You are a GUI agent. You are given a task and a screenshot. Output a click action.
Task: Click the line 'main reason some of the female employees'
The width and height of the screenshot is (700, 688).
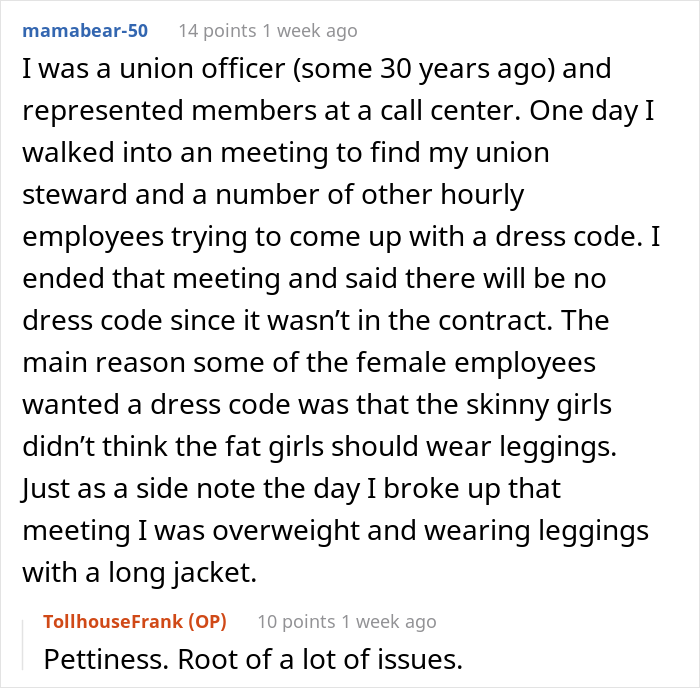tap(309, 363)
